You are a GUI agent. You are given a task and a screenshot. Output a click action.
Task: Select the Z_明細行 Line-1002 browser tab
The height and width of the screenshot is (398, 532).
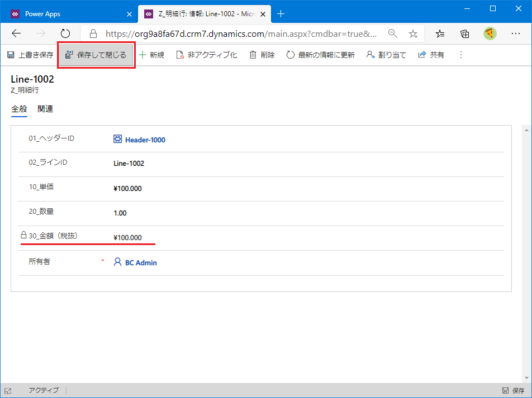click(205, 14)
